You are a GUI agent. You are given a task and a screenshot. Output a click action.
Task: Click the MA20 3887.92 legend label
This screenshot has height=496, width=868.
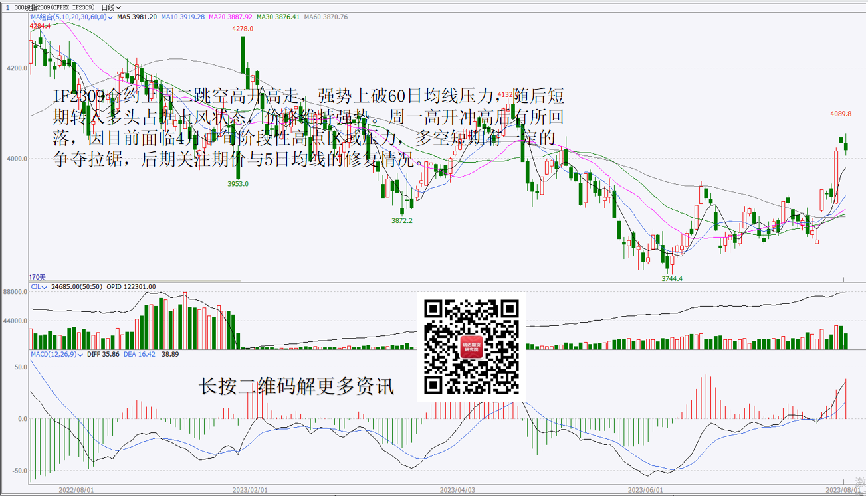[x=230, y=17]
